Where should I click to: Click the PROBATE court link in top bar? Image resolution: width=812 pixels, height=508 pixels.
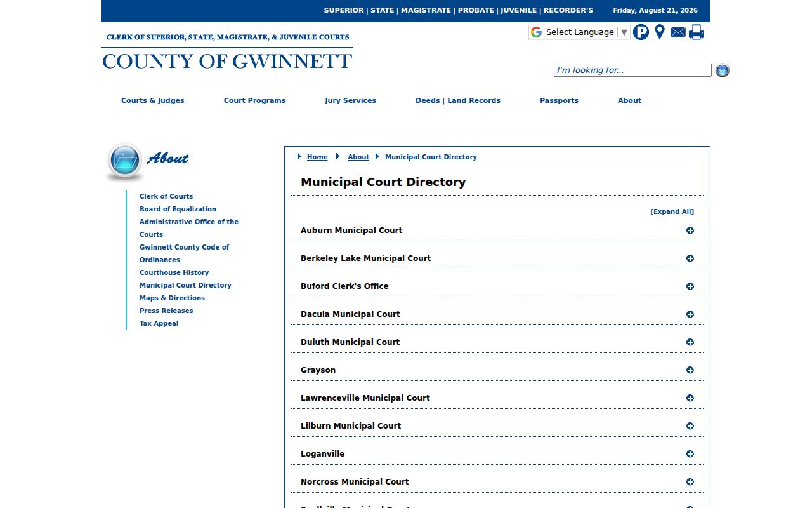point(476,10)
